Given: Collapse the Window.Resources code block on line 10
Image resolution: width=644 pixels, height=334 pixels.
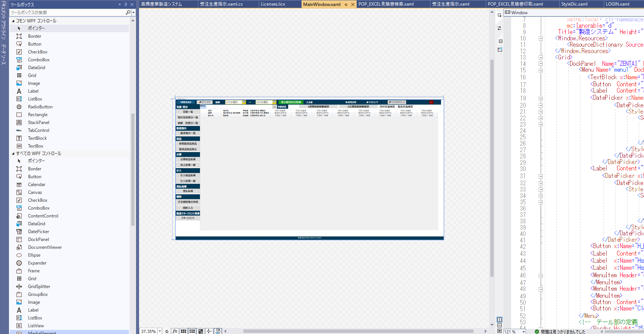Looking at the screenshot, I should [540, 38].
